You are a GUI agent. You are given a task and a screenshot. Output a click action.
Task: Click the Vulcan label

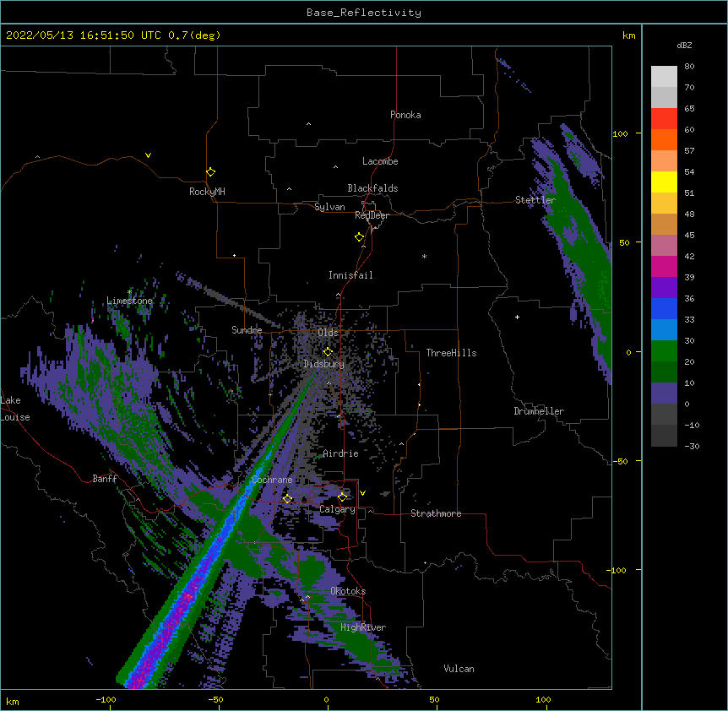[459, 669]
